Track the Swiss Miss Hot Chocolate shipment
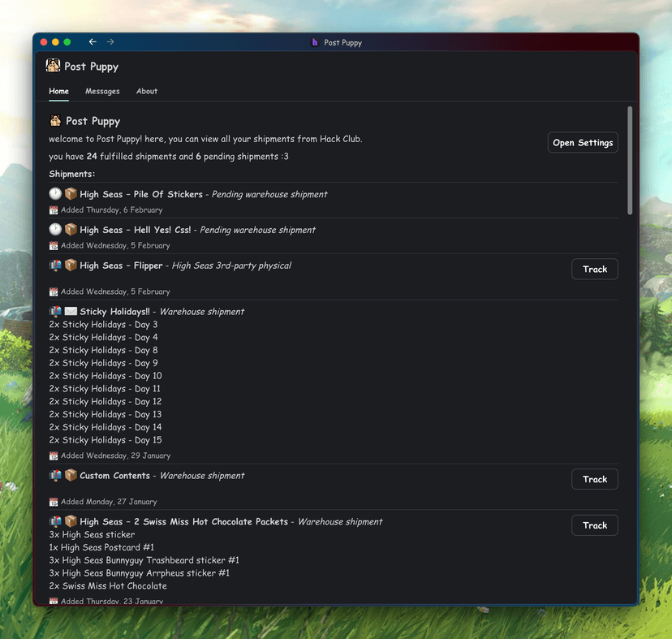This screenshot has height=639, width=672. tap(594, 525)
